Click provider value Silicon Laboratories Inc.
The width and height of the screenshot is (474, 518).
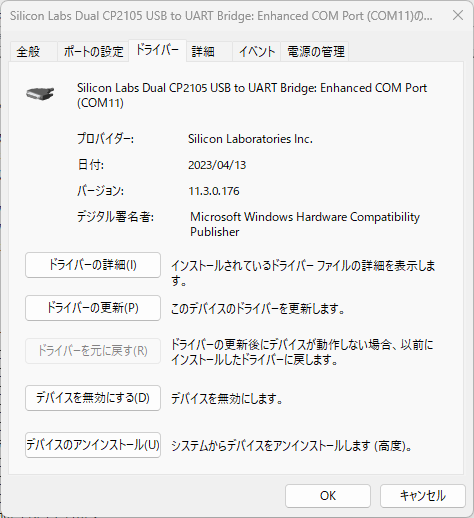[250, 139]
